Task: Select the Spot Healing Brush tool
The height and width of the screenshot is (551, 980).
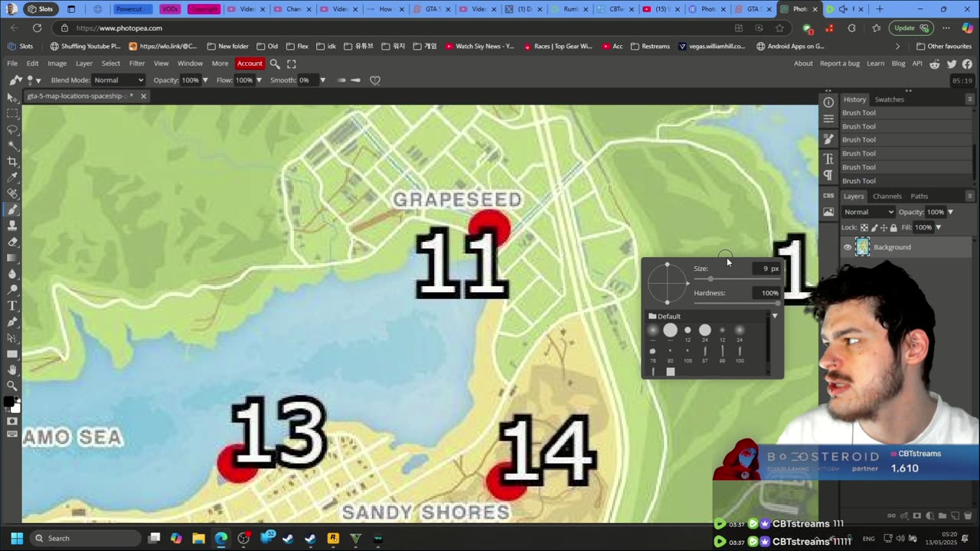Action: tap(12, 194)
